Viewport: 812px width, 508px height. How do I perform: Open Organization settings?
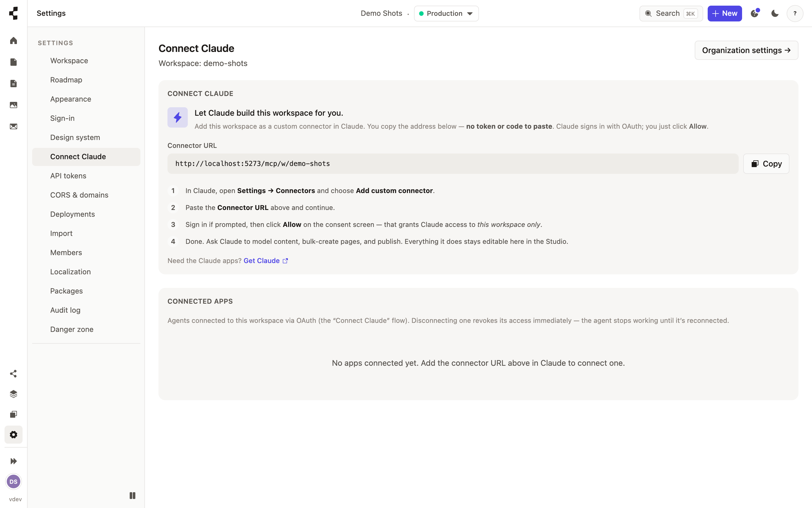point(746,51)
